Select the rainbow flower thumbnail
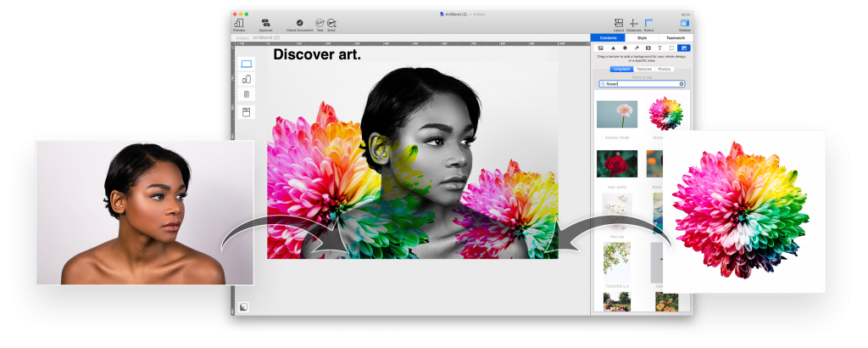This screenshot has height=348, width=868. [x=666, y=114]
